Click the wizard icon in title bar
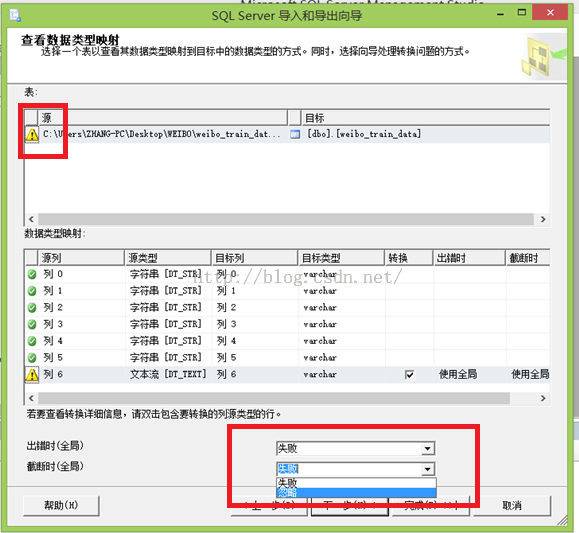The image size is (579, 533). 15,15
